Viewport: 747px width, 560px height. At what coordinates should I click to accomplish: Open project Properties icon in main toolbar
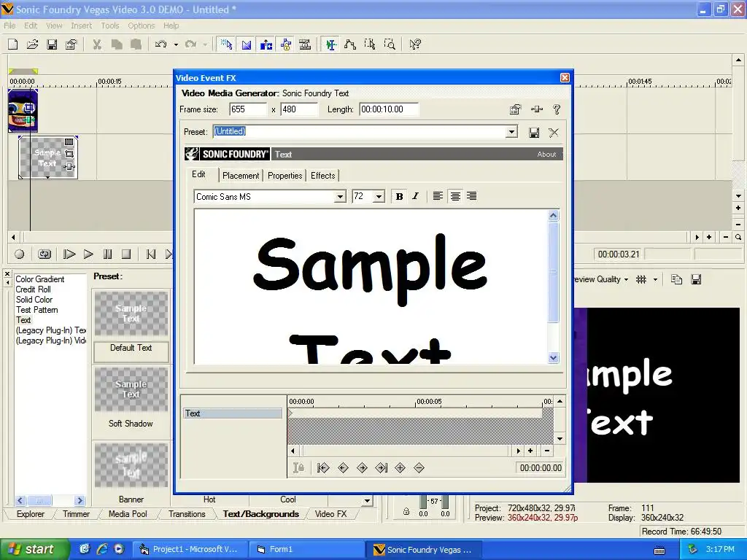pos(71,44)
